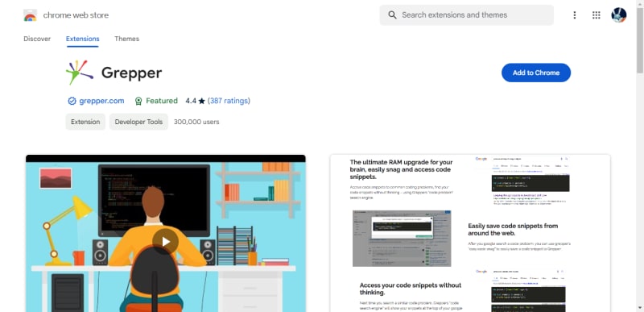Viewport: 644px width, 312px height.
Task: Click the scrollbar down arrow
Action: pos(640,308)
